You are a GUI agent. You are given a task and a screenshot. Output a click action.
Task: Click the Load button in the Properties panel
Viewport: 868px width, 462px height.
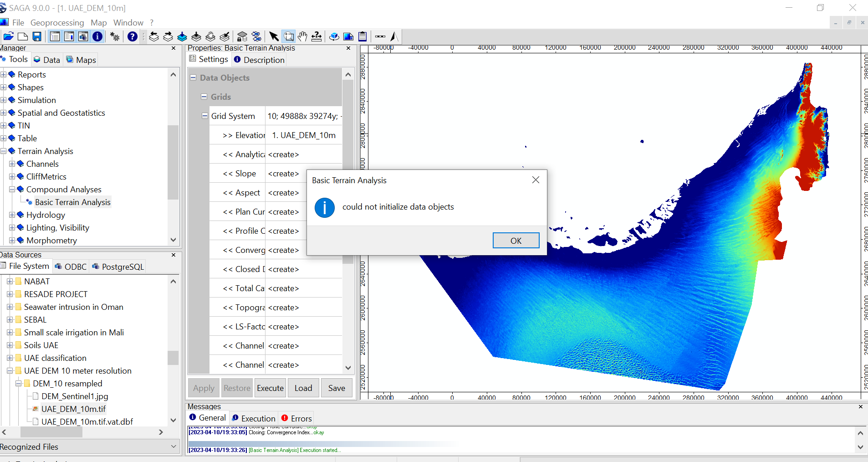[303, 388]
